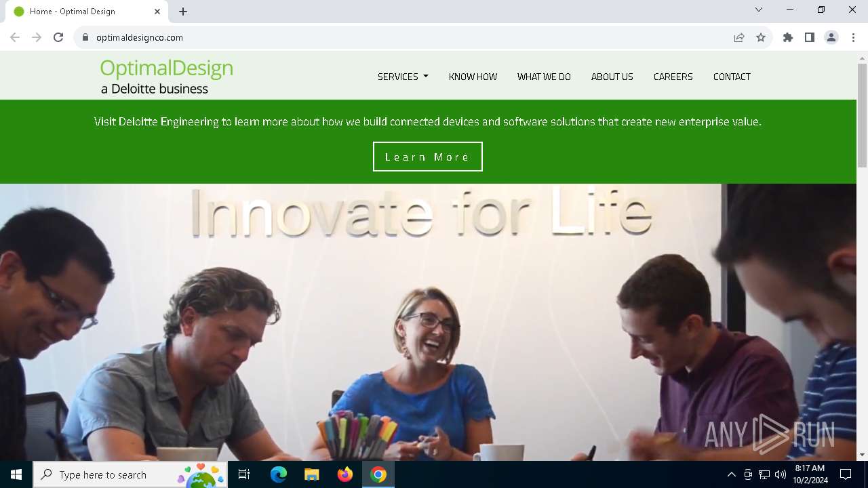Click the browser forward arrow
This screenshot has height=488, width=868.
(x=37, y=37)
